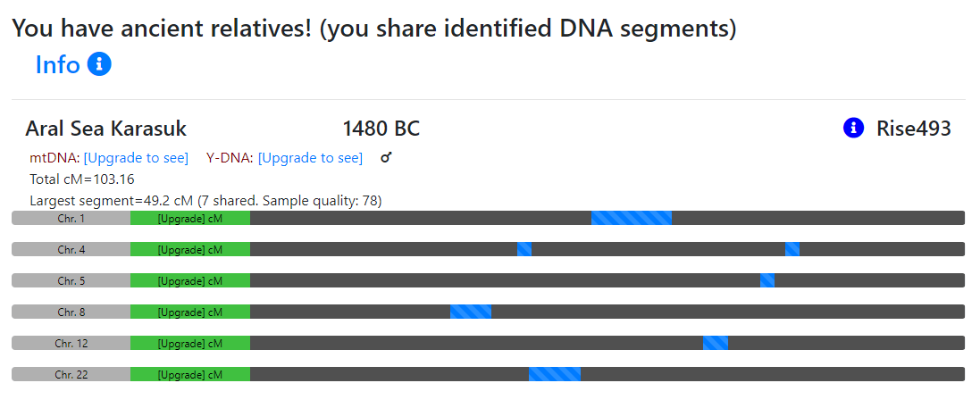Click the Rise493 sample ID

(913, 129)
